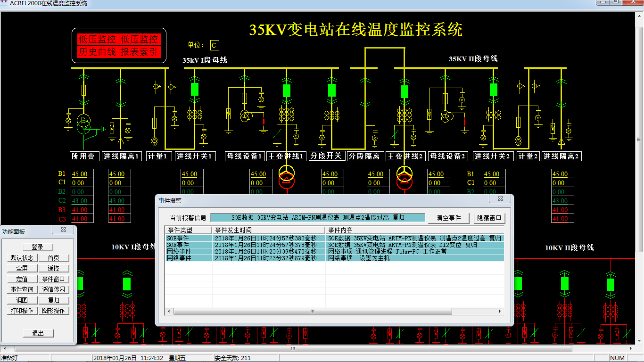Click the green breaker above 主变进线1
The width and height of the screenshot is (644, 362).
(x=286, y=90)
